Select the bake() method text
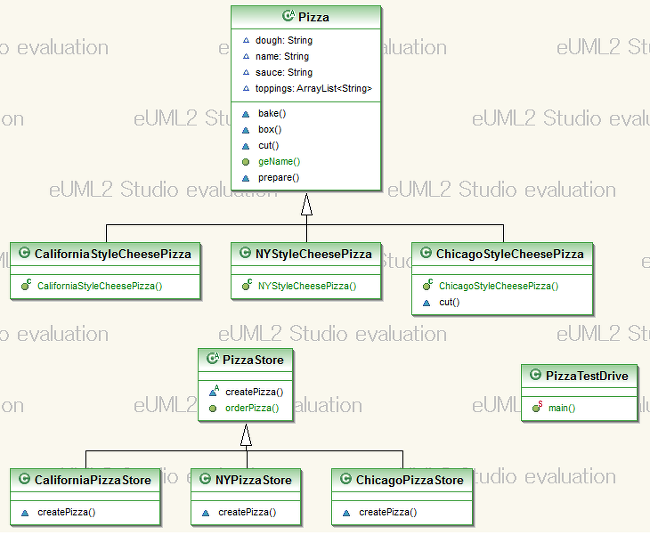This screenshot has height=535, width=650. (x=272, y=114)
